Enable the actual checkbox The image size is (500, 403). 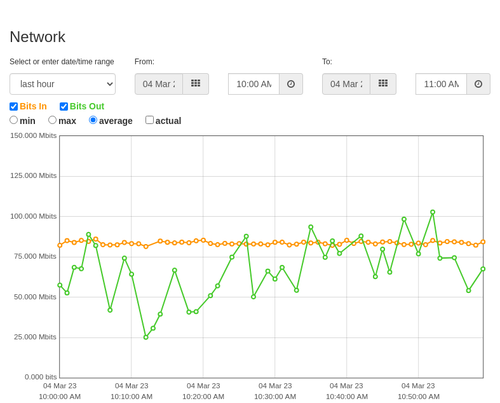[x=150, y=120]
